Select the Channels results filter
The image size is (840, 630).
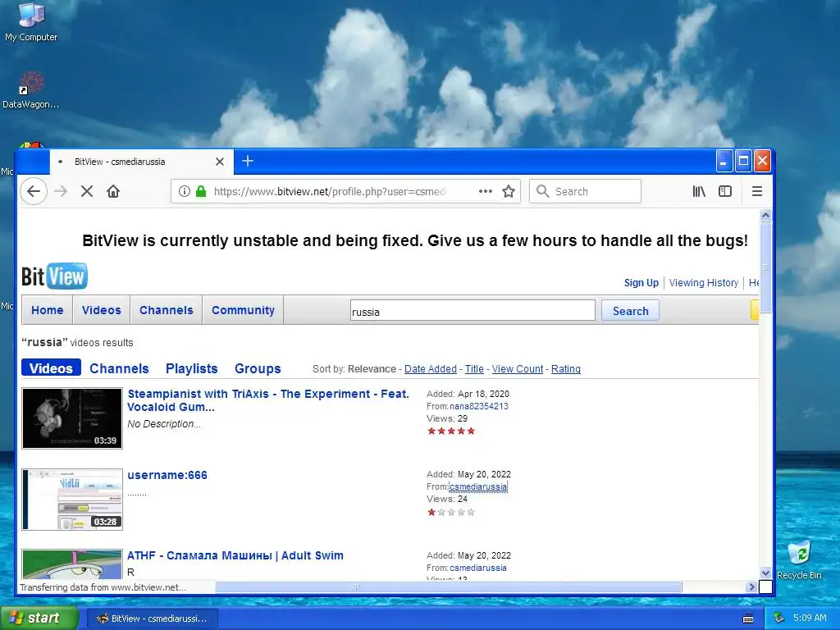pos(119,368)
